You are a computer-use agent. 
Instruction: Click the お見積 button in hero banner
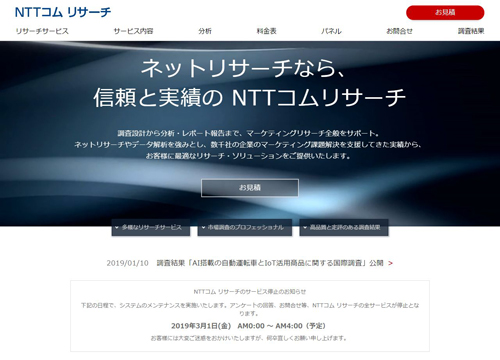pos(250,188)
